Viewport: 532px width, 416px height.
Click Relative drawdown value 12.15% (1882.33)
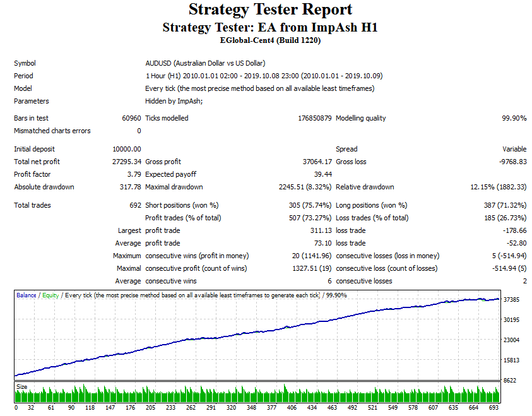[499, 187]
